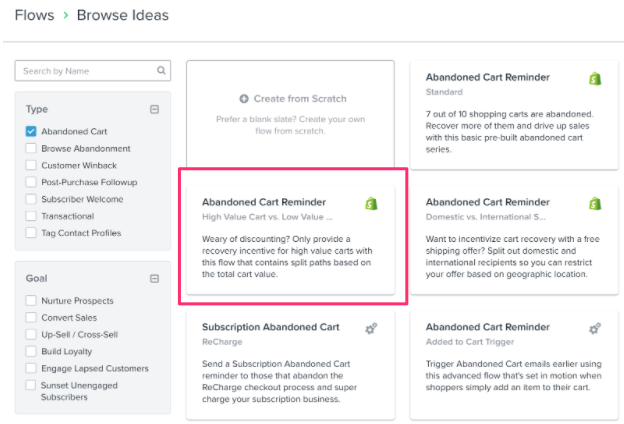Open Browse Ideas breadcrumb item
624x424 pixels.
point(123,15)
